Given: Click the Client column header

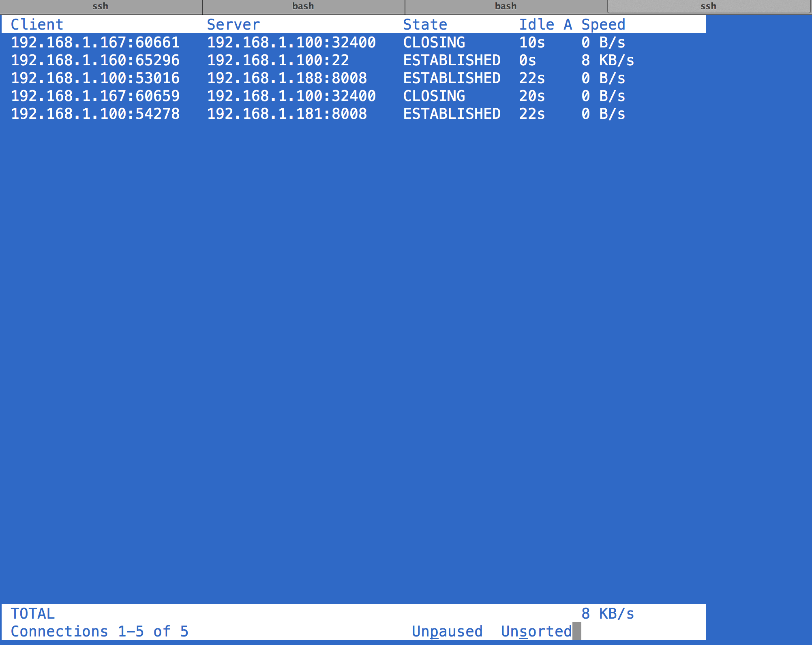Looking at the screenshot, I should click(x=37, y=24).
